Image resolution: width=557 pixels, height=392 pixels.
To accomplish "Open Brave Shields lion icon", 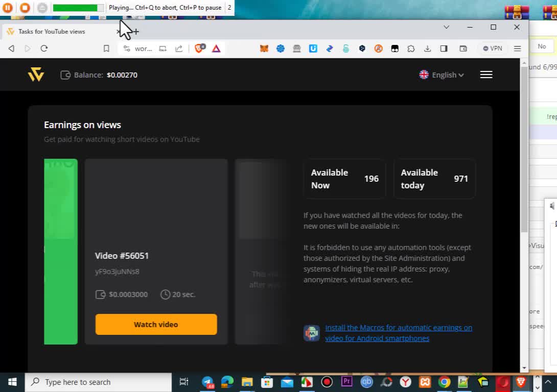I will tap(200, 48).
